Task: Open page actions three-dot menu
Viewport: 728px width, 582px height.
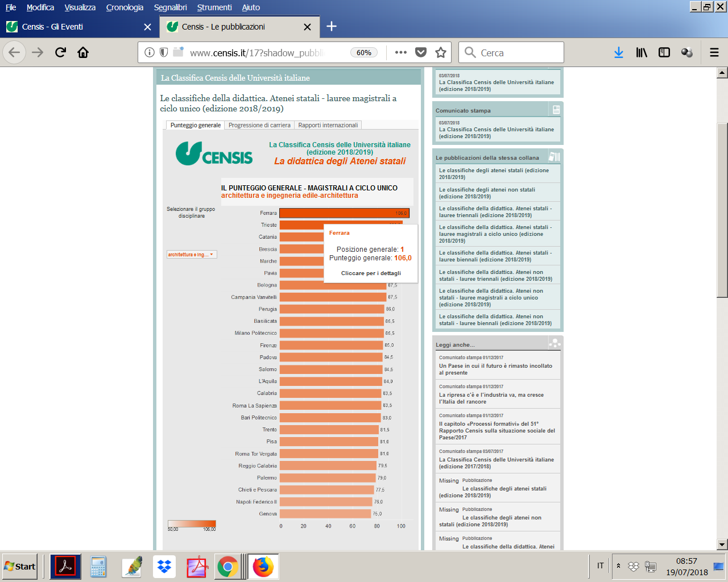Action: 401,52
